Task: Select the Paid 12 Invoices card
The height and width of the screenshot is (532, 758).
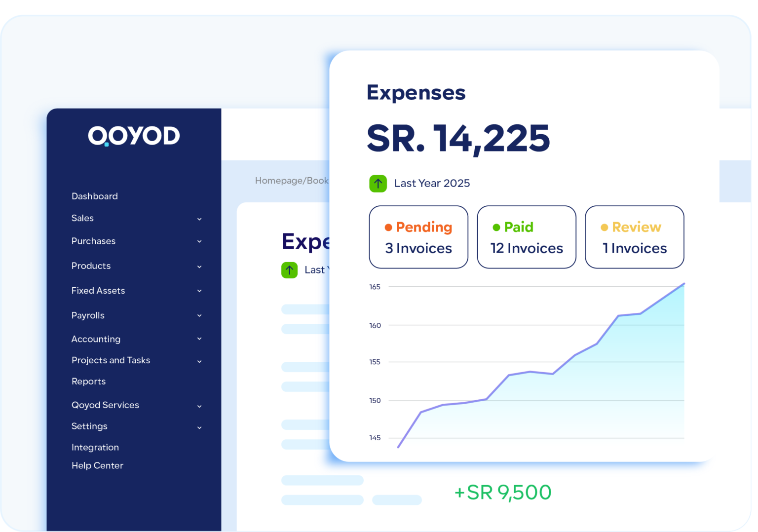Action: pos(527,237)
